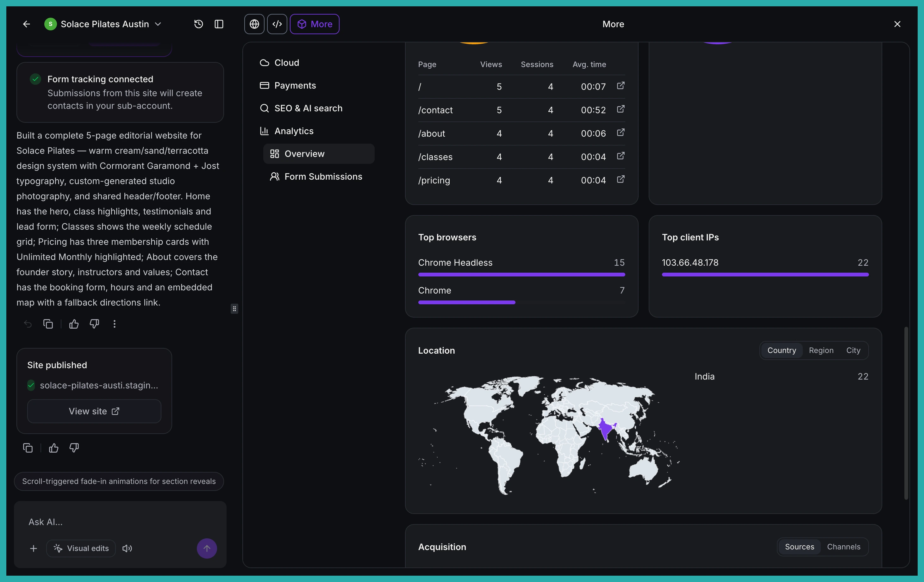Show acquisition by Channels
The image size is (924, 582).
(x=843, y=547)
